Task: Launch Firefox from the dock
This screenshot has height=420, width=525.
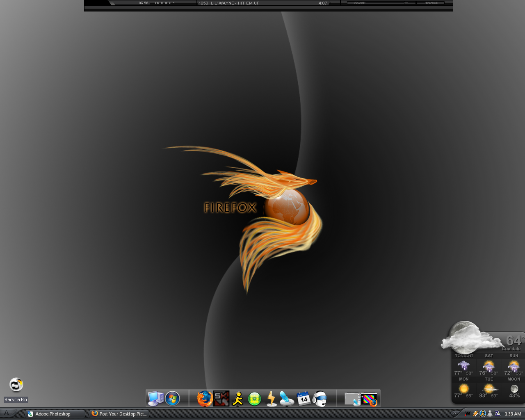Action: point(204,398)
